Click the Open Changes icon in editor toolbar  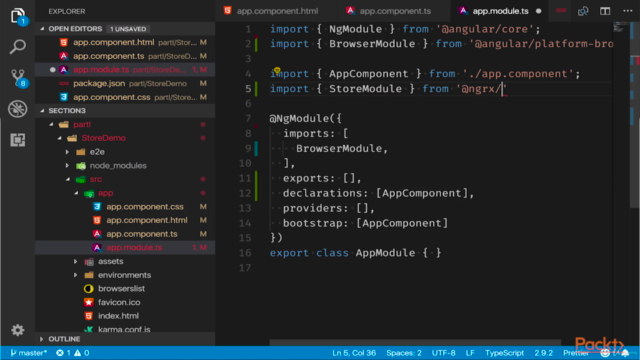pyautogui.click(x=583, y=11)
